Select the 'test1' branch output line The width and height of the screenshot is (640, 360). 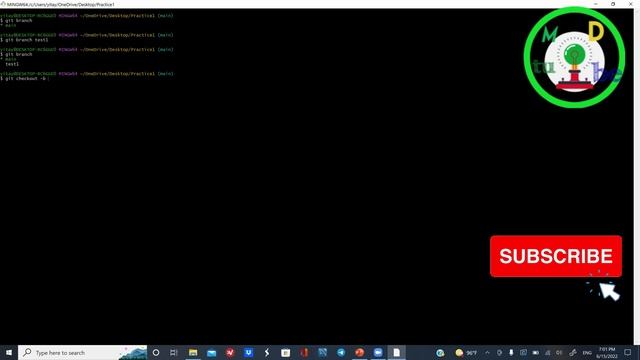pos(12,64)
